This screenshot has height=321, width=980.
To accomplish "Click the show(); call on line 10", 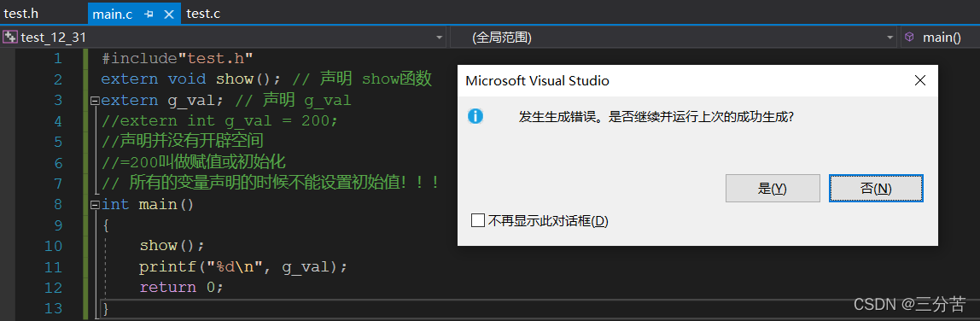I will click(172, 245).
